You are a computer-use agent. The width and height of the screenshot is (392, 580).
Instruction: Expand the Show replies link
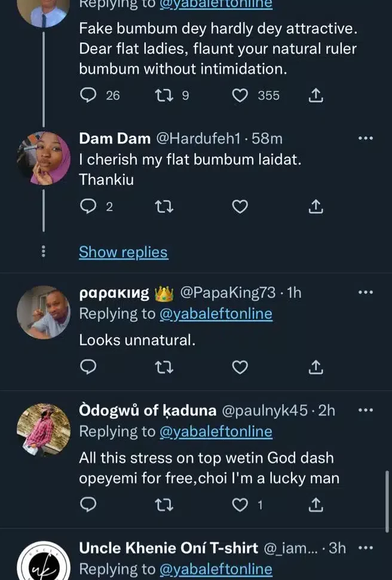click(x=123, y=252)
